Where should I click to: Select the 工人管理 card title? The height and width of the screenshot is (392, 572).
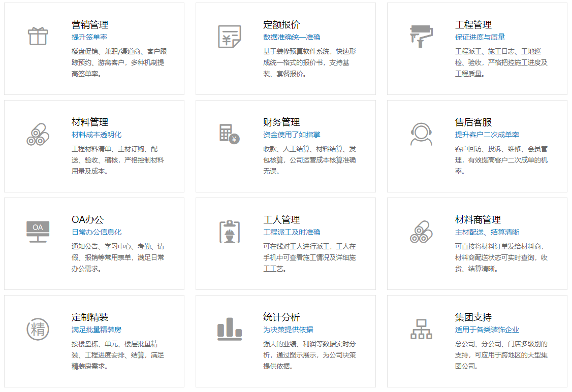pyautogui.click(x=284, y=220)
